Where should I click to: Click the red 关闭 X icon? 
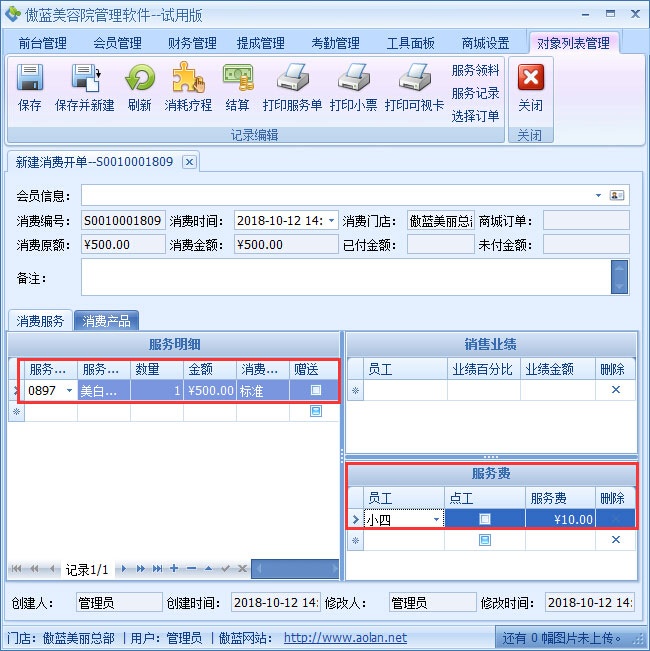530,77
